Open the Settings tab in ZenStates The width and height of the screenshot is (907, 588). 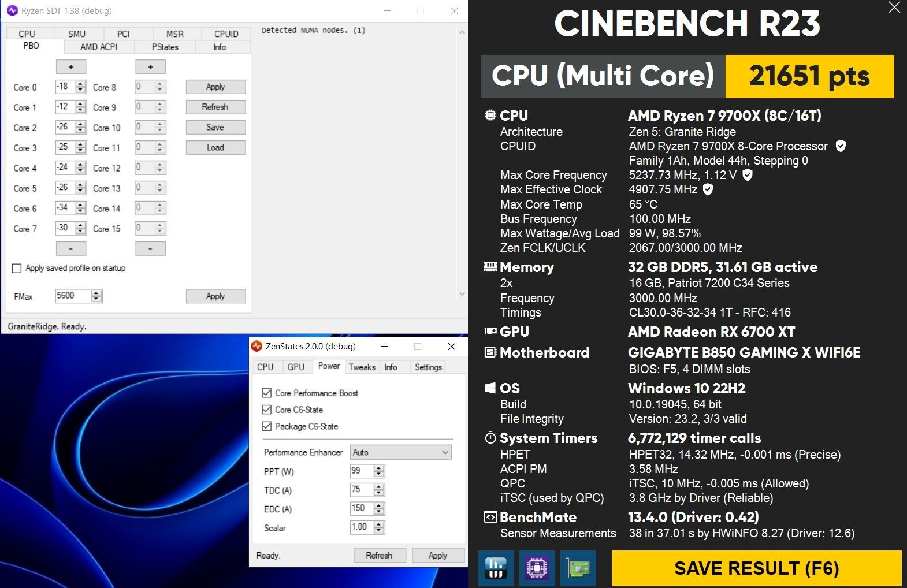tap(428, 367)
